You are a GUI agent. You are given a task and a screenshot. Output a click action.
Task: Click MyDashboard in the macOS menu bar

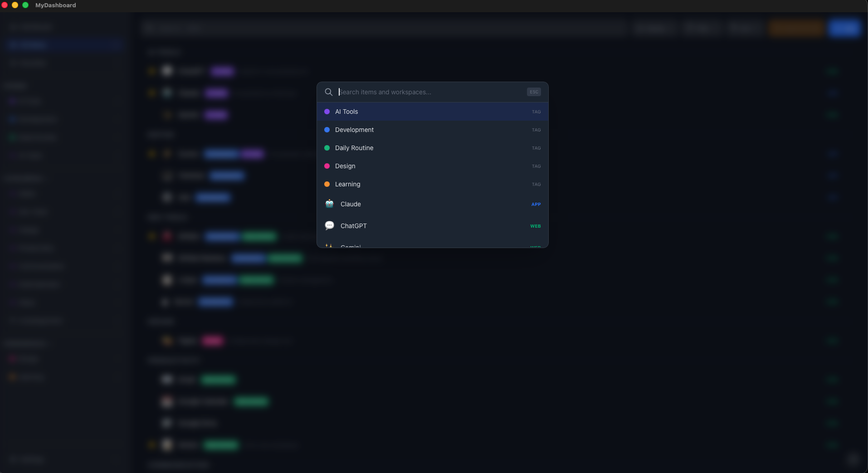click(x=56, y=5)
